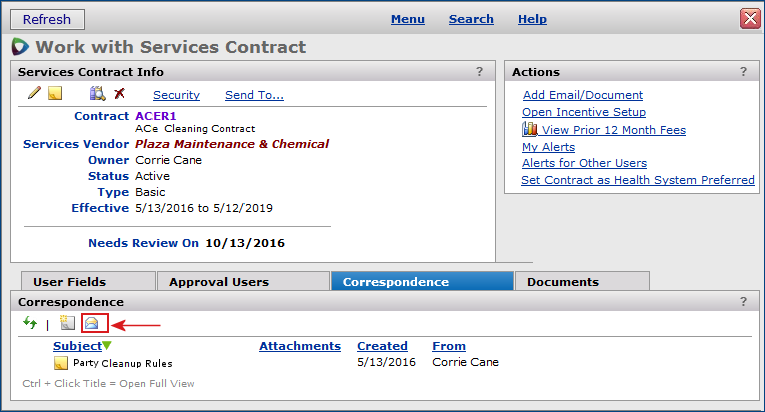The image size is (765, 412).
Task: Click the yellow note icon beside pencil
Action: click(x=55, y=94)
